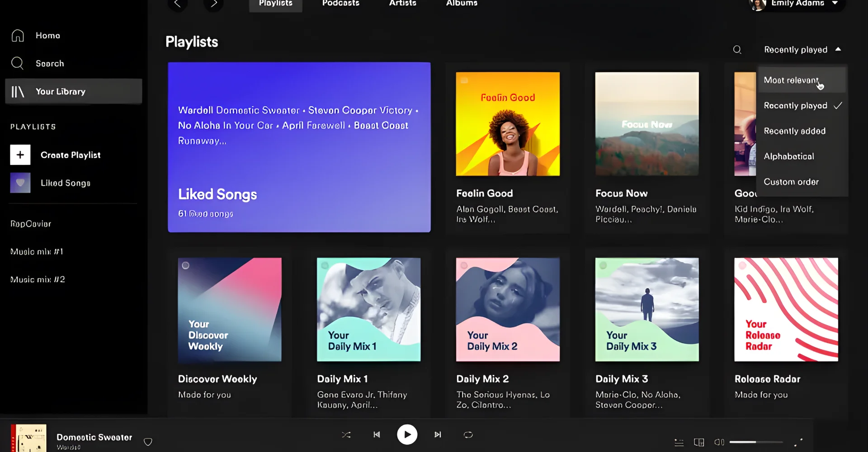This screenshot has width=868, height=452.
Task: Open the Discover Weekly playlist thumbnail
Action: pos(229,310)
